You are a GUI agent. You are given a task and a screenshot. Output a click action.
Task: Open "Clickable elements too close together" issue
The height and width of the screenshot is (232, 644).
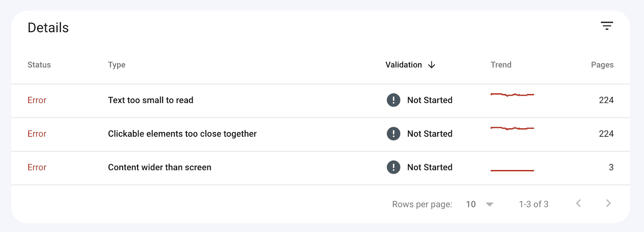pos(182,133)
